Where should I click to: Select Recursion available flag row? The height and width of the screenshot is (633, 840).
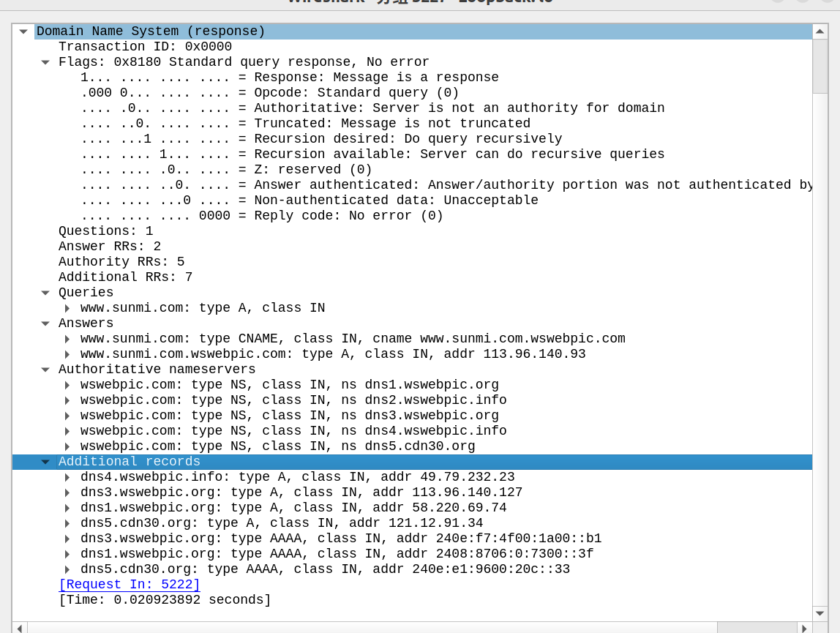412,154
